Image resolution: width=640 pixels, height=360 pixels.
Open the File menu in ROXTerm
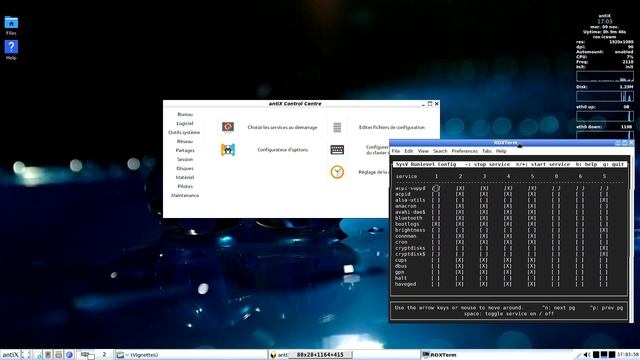[396, 151]
